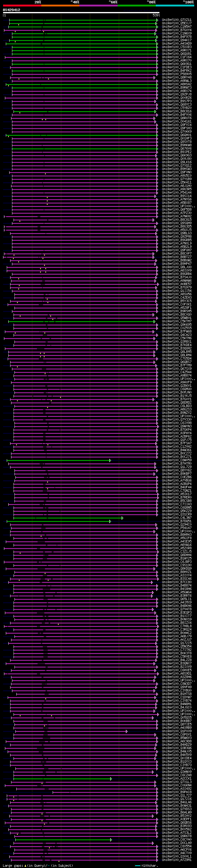Open hit UniRef100_P58905
Viewport: 197px width, 868px height.
coord(177,74)
